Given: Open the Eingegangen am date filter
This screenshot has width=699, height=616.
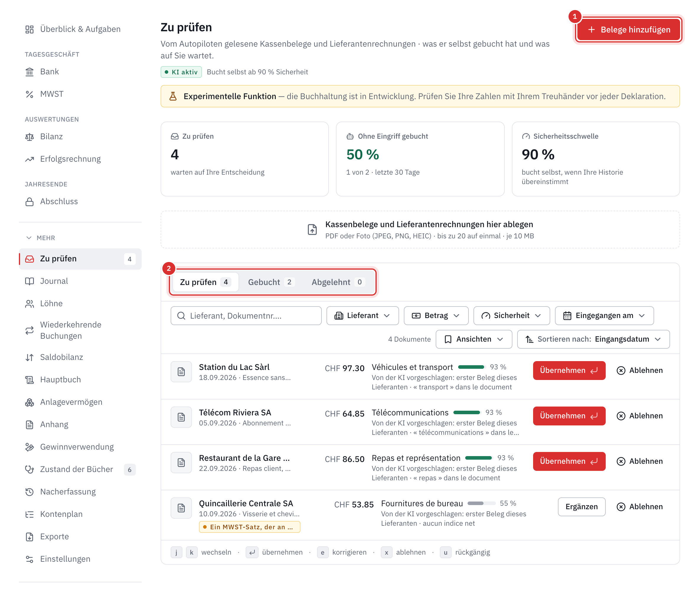Looking at the screenshot, I should 604,315.
